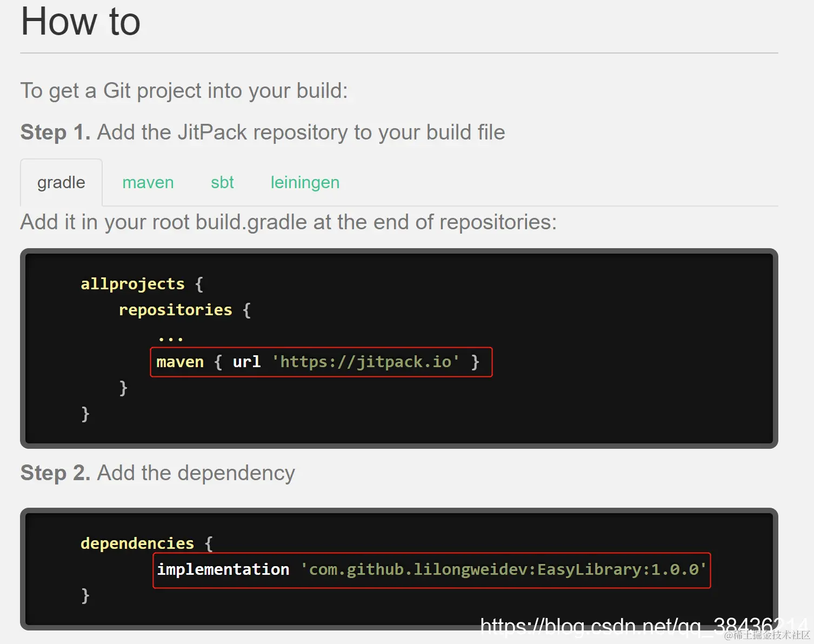Screen dimensions: 814x644
Task: Click the 'repositories {' code line
Action: click(184, 310)
